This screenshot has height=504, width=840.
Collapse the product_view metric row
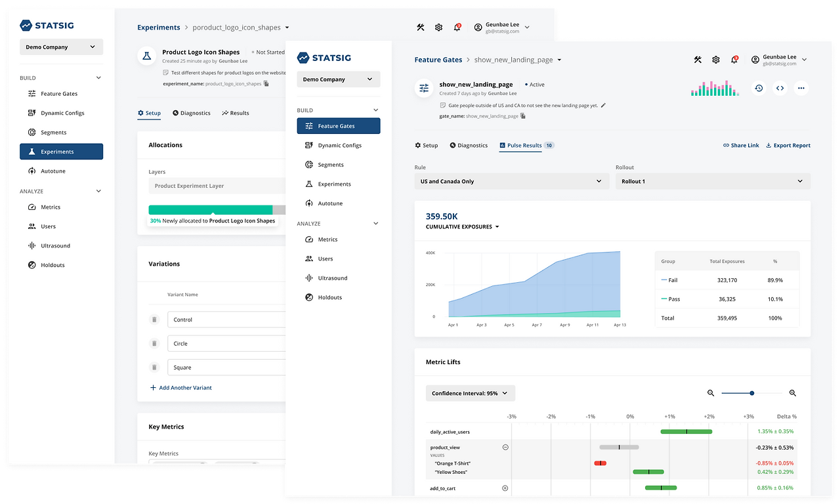click(505, 448)
